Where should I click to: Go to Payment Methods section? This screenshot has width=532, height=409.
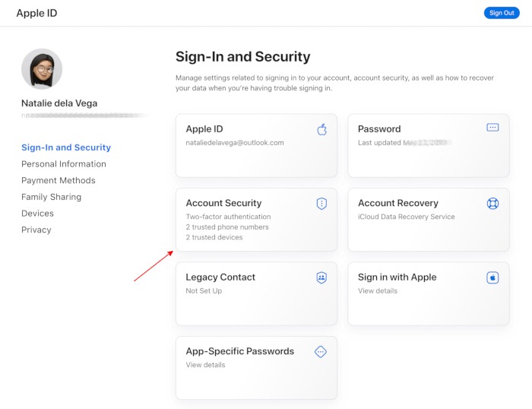click(59, 181)
